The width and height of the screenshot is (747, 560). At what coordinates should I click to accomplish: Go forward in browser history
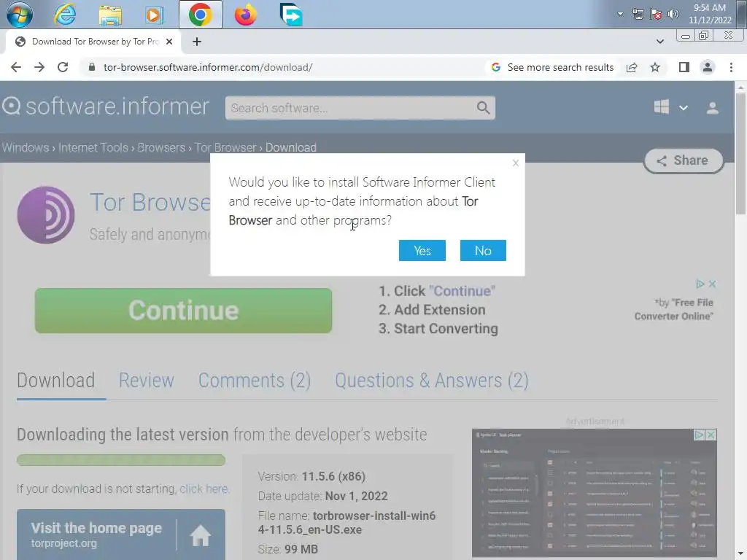(39, 67)
